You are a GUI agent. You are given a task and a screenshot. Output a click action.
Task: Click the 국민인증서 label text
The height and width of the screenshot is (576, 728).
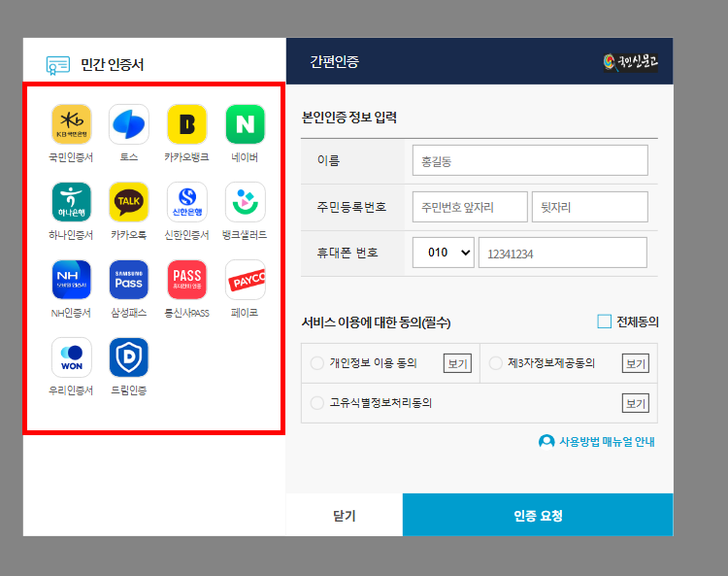[71, 157]
